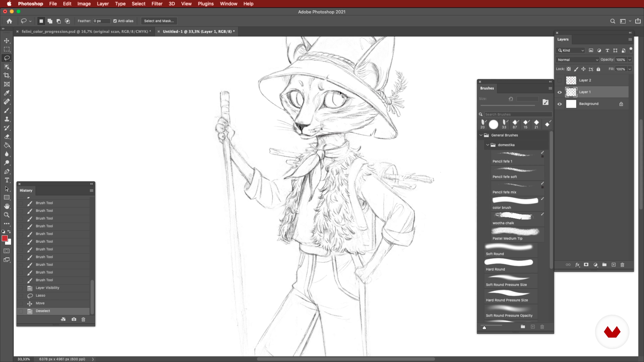This screenshot has width=644, height=362.
Task: Select the Hard Round brush
Action: (x=511, y=265)
